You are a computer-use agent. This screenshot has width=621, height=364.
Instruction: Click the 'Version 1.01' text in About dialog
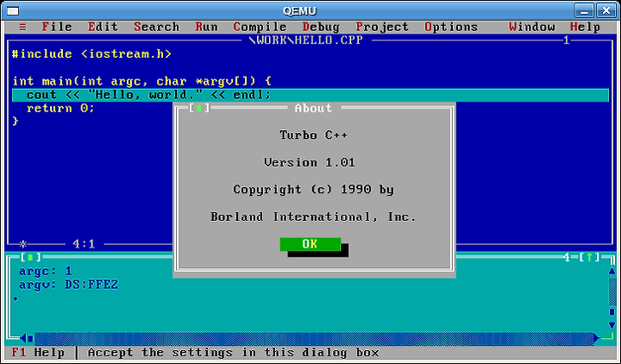[x=310, y=162]
